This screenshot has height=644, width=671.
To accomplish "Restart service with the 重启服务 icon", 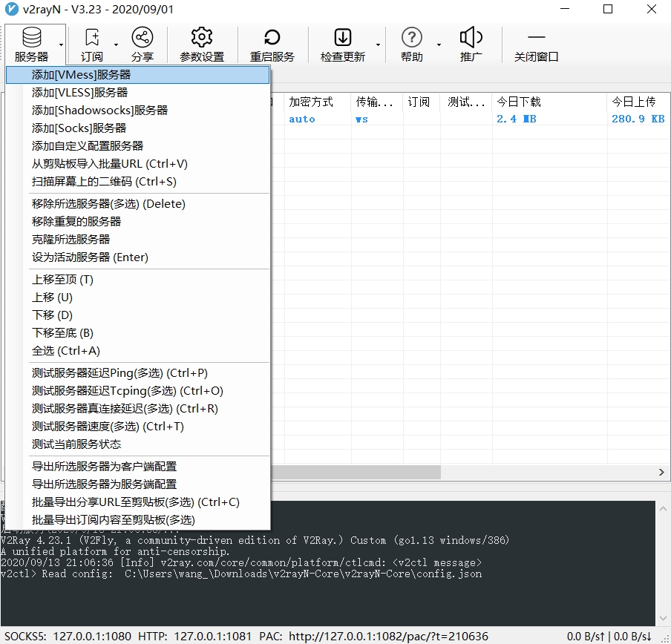I will coord(272,45).
